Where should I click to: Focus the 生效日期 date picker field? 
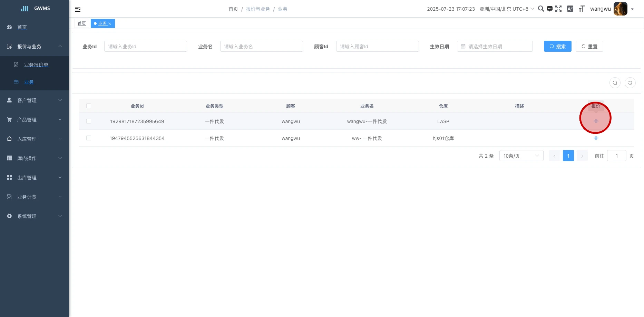[495, 47]
